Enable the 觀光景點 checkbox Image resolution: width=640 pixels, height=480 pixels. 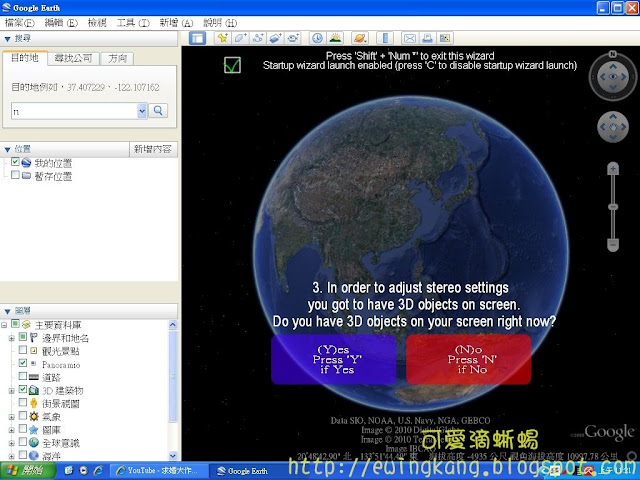coord(23,350)
